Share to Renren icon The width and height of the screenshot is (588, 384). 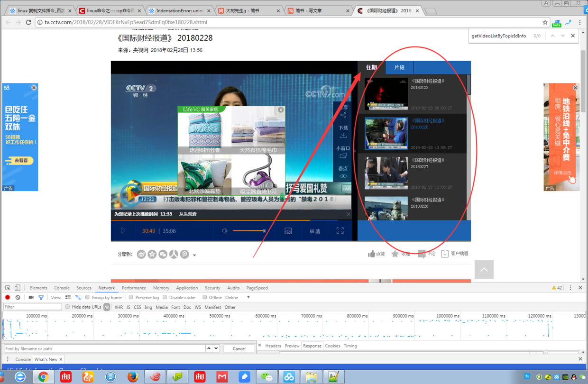coord(174,254)
